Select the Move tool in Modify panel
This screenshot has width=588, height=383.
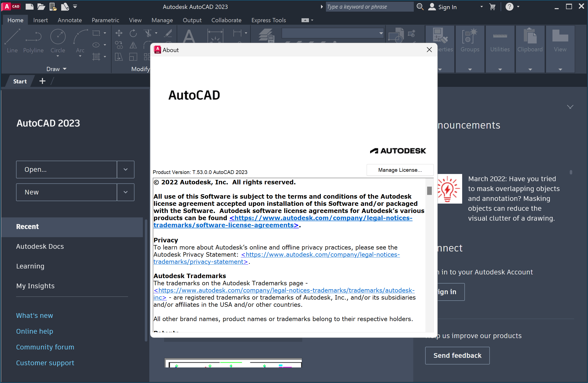119,33
